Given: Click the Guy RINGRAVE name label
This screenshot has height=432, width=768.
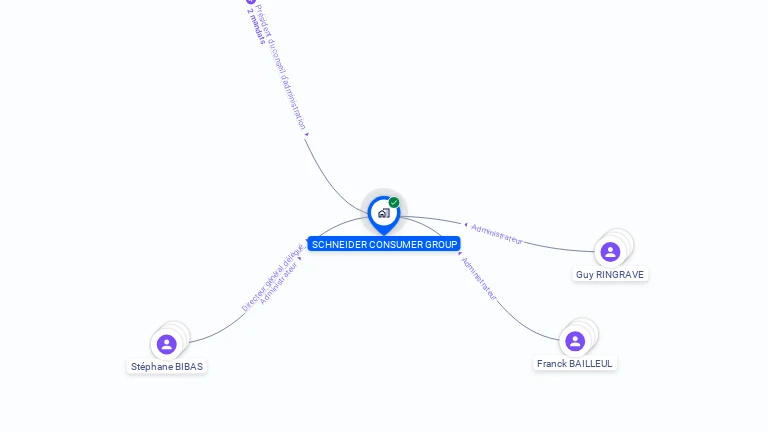Looking at the screenshot, I should (610, 274).
